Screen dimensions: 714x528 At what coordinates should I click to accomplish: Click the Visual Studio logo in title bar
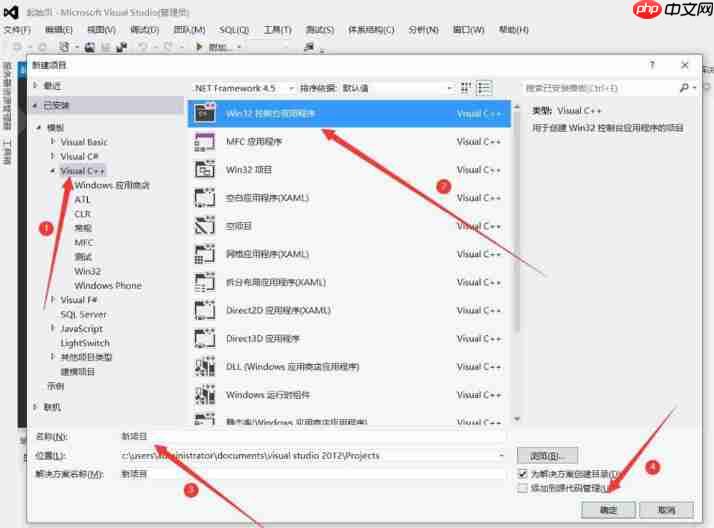pyautogui.click(x=11, y=12)
